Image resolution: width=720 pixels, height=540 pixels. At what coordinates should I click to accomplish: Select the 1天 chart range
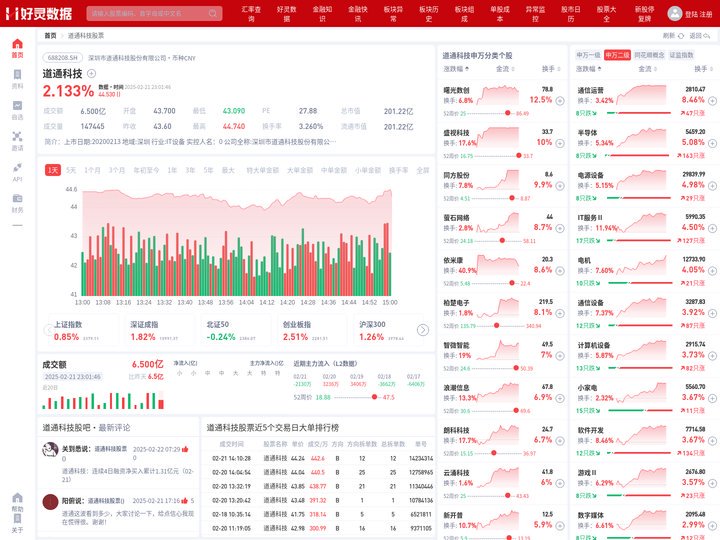[x=53, y=170]
